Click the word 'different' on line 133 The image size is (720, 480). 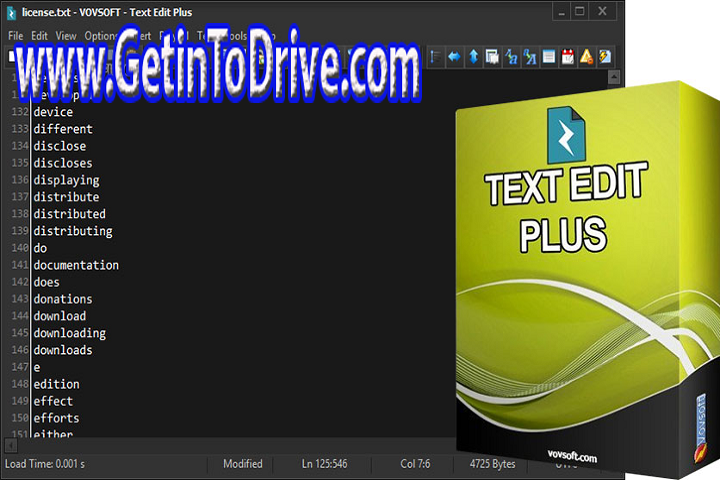point(63,129)
